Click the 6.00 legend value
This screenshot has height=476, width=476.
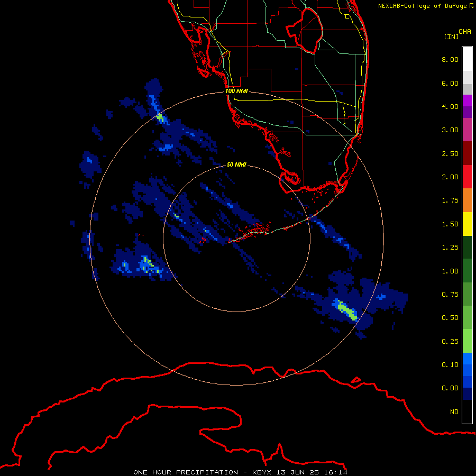[450, 83]
